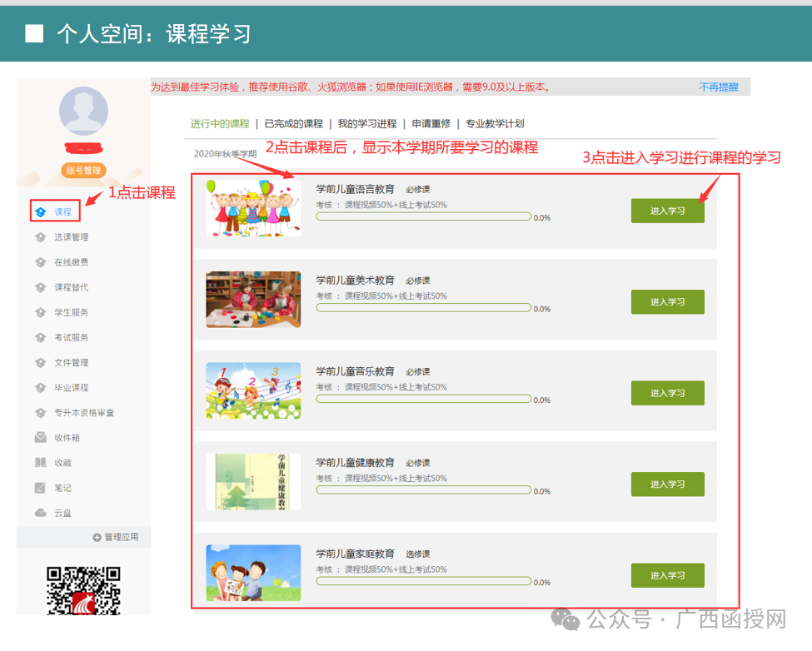Select 考试服务 text in sidebar
Image resolution: width=812 pixels, height=651 pixels.
(x=72, y=338)
